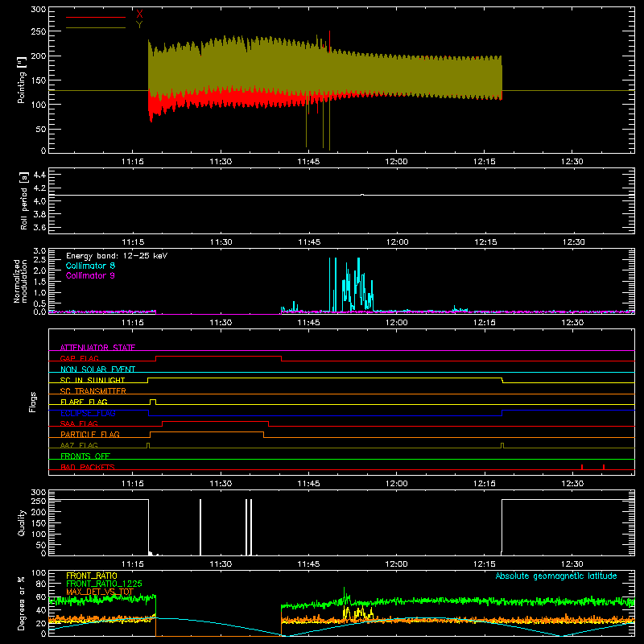Screen dimensions: 644x644
Task: Click the raised GAP_FLAG segment
Action: (218, 357)
